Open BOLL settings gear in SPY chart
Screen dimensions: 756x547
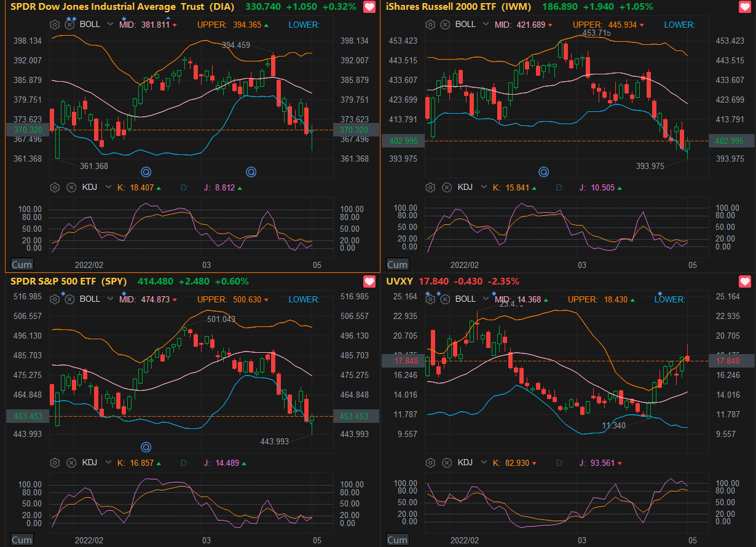[x=55, y=299]
